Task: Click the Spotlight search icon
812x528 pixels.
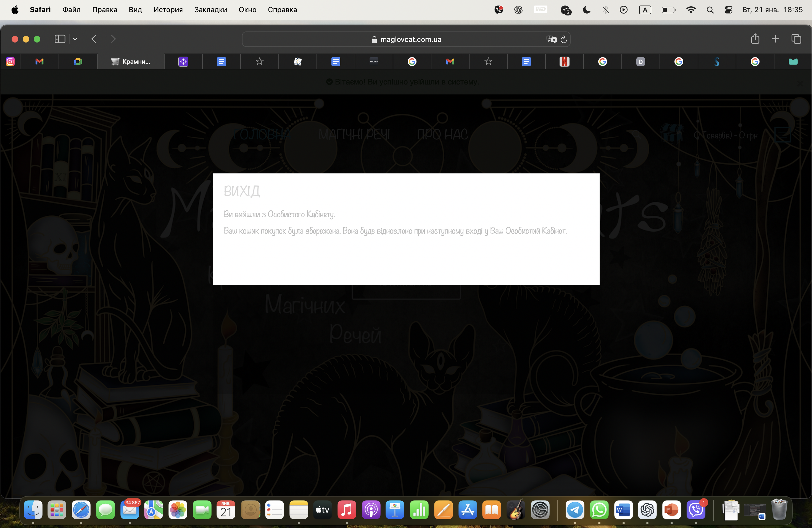Action: click(710, 10)
